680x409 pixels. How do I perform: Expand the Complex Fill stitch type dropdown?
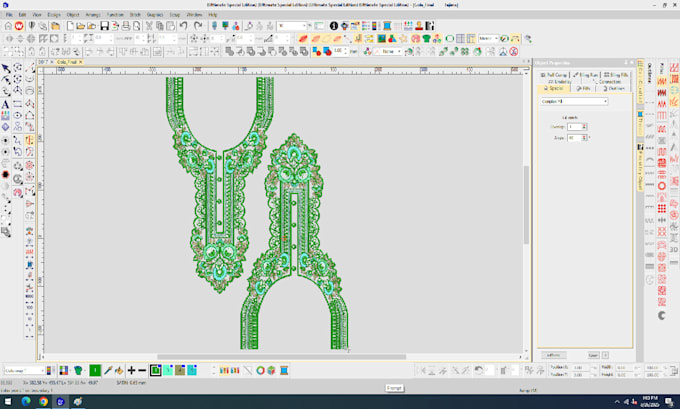[x=574, y=101]
